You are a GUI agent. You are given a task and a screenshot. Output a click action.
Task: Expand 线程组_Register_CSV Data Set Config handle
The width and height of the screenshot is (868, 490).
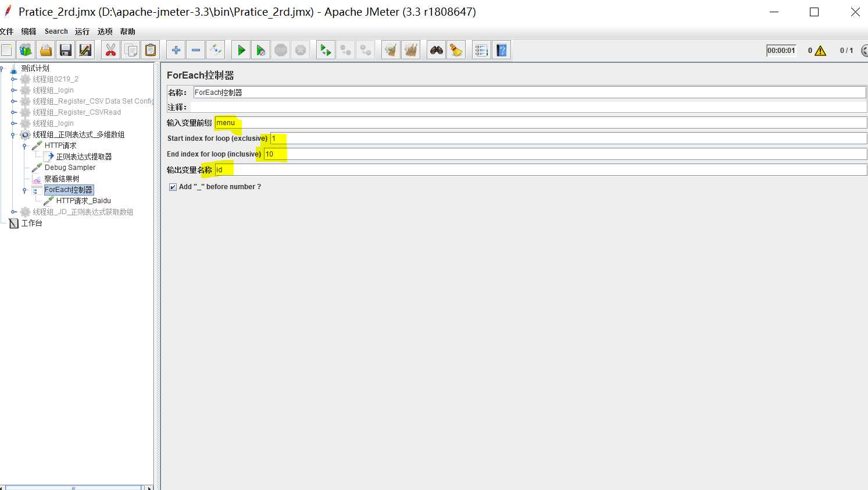13,101
